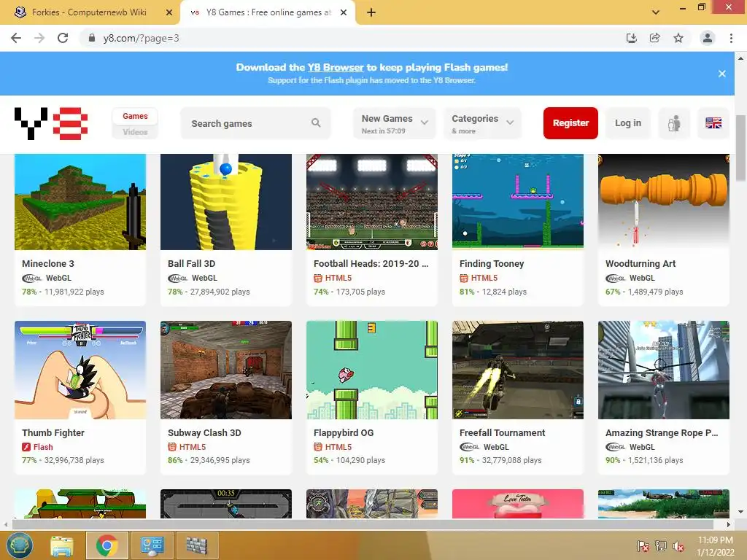This screenshot has width=747, height=560.
Task: Select the Y8 Games browser tab
Action: 267,12
